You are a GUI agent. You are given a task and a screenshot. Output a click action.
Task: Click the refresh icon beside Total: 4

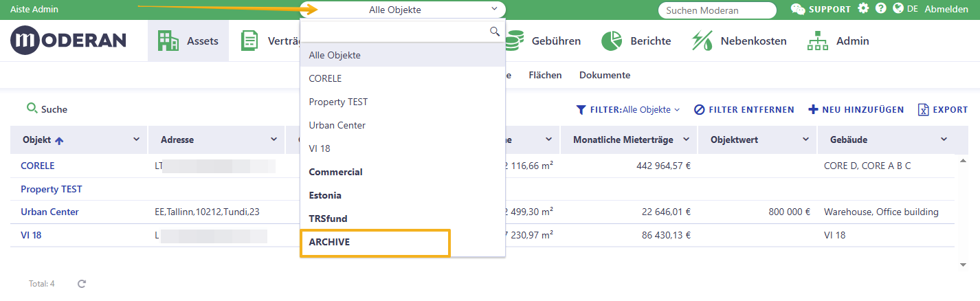click(82, 283)
